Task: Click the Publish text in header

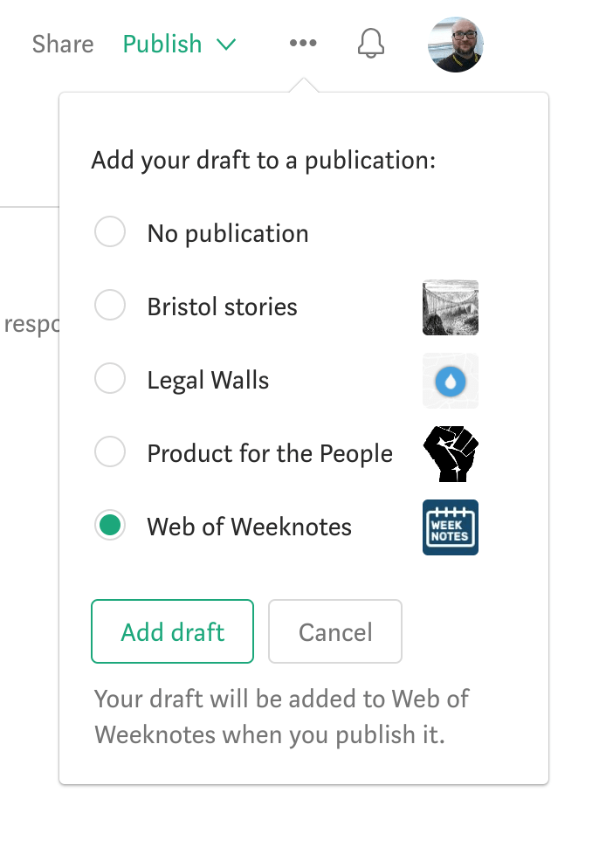Action: [x=162, y=45]
